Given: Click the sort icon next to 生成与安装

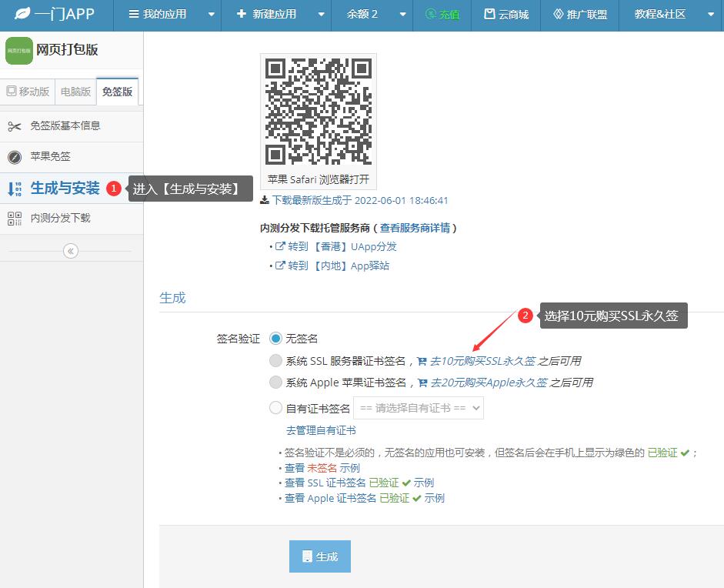Looking at the screenshot, I should (x=15, y=189).
